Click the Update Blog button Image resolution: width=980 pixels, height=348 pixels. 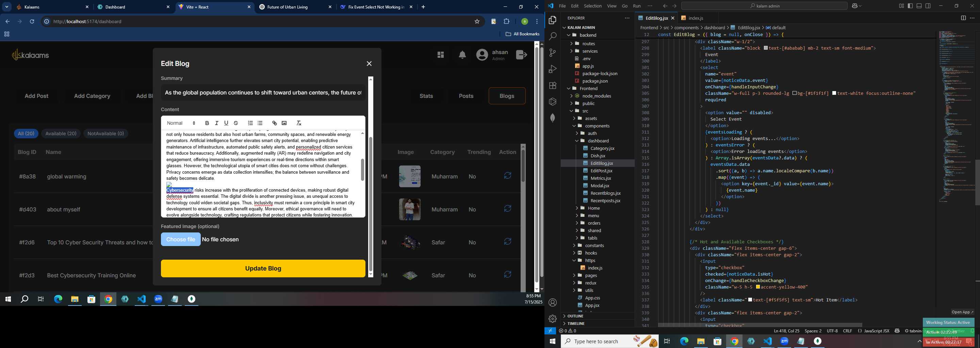(x=263, y=268)
